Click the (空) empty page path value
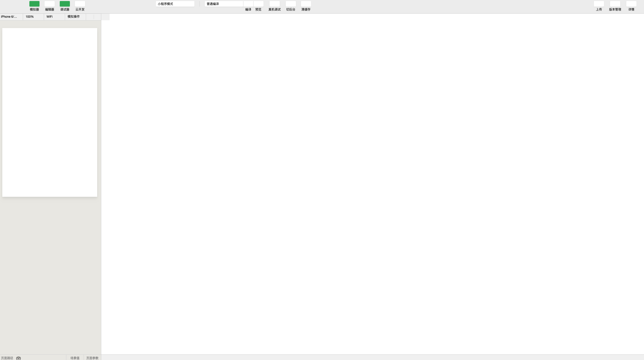The width and height of the screenshot is (644, 360). 18,358
